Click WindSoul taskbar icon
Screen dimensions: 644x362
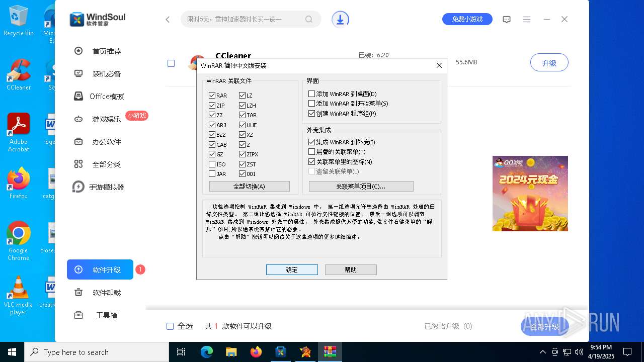[x=281, y=352]
